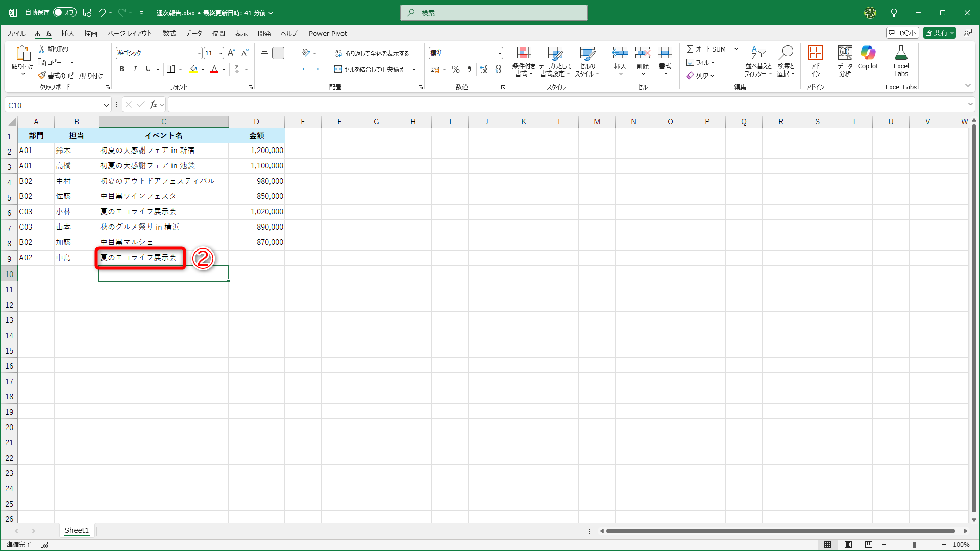Click the Share button

(936, 33)
